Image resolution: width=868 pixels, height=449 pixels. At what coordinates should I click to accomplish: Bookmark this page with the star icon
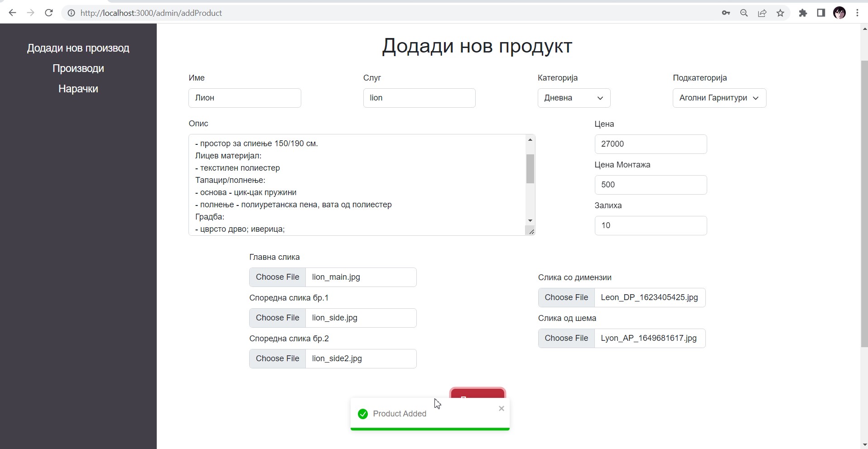pos(780,13)
